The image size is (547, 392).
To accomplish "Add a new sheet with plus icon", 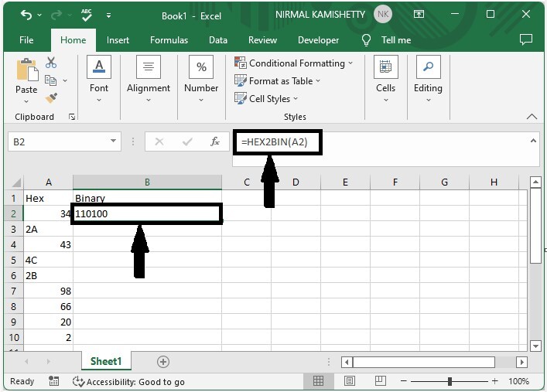I will coord(163,362).
